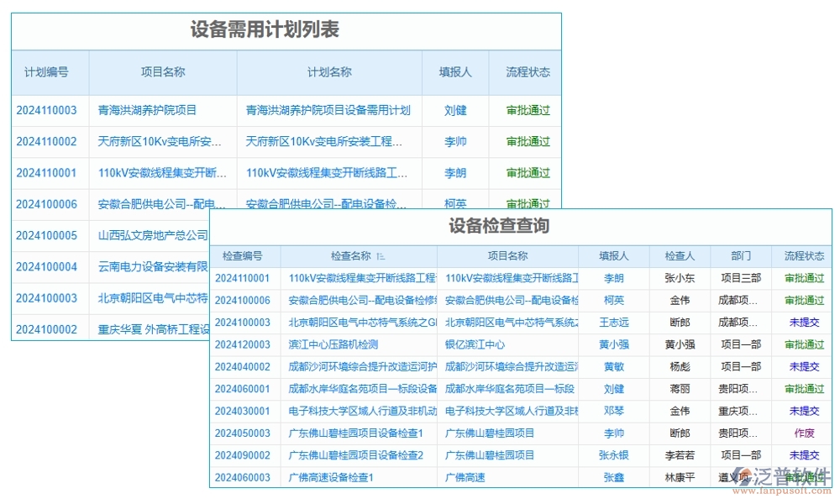The image size is (840, 504).
Task: Click the 检查人 column header
Action: coord(680,256)
